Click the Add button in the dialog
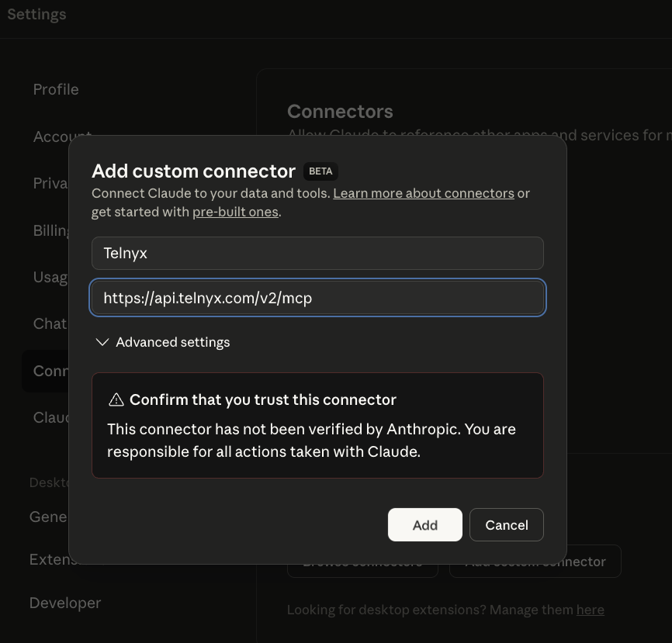672x643 pixels. pos(424,525)
